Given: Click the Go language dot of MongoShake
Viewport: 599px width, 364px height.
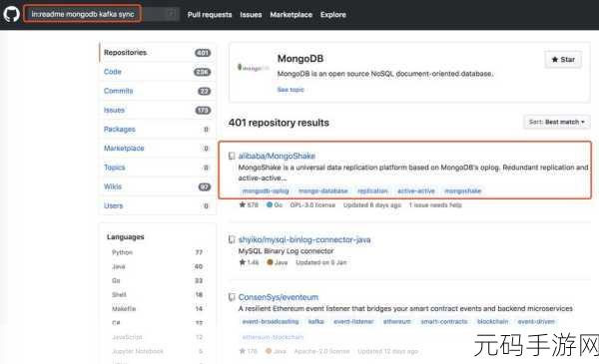Looking at the screenshot, I should 270,204.
